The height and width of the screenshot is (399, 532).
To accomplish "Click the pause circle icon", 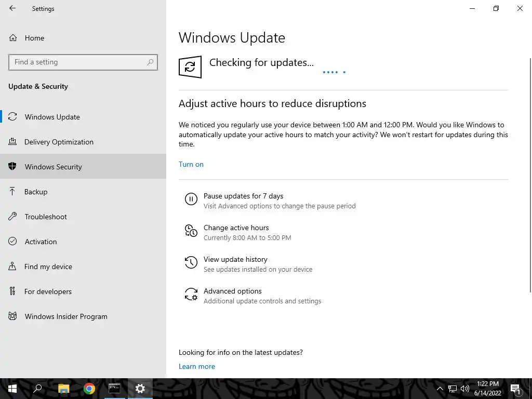I will pyautogui.click(x=191, y=199).
